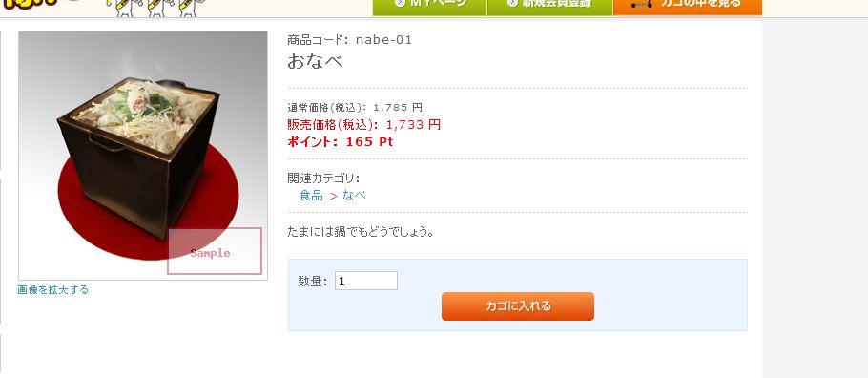
Task: Click the arrow icon beside MYページ
Action: (x=400, y=3)
